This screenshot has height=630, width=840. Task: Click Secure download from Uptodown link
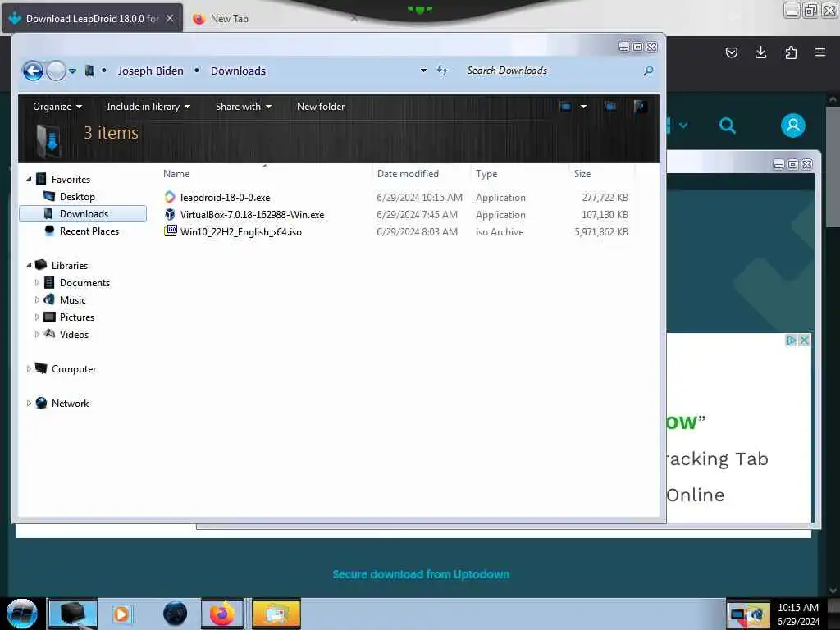pyautogui.click(x=421, y=574)
